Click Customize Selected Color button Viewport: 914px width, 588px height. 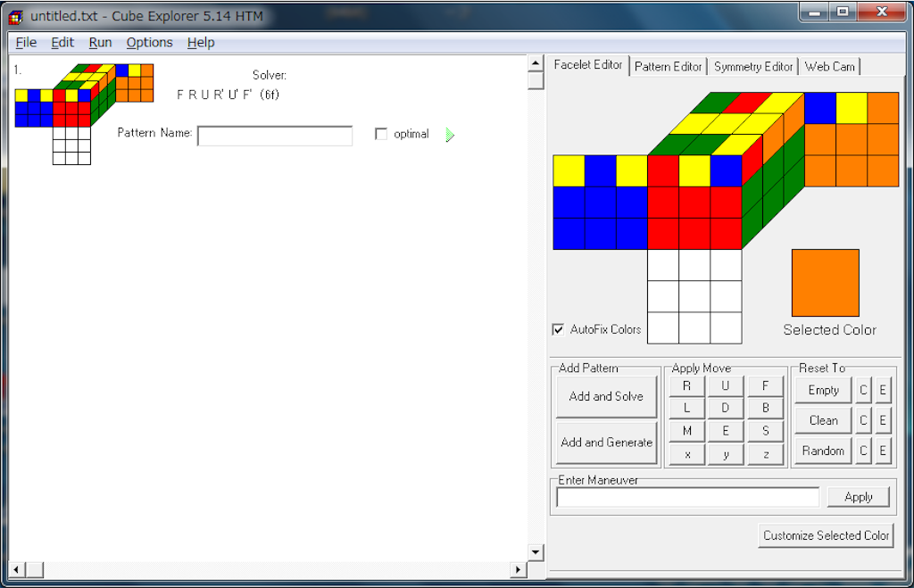(826, 535)
